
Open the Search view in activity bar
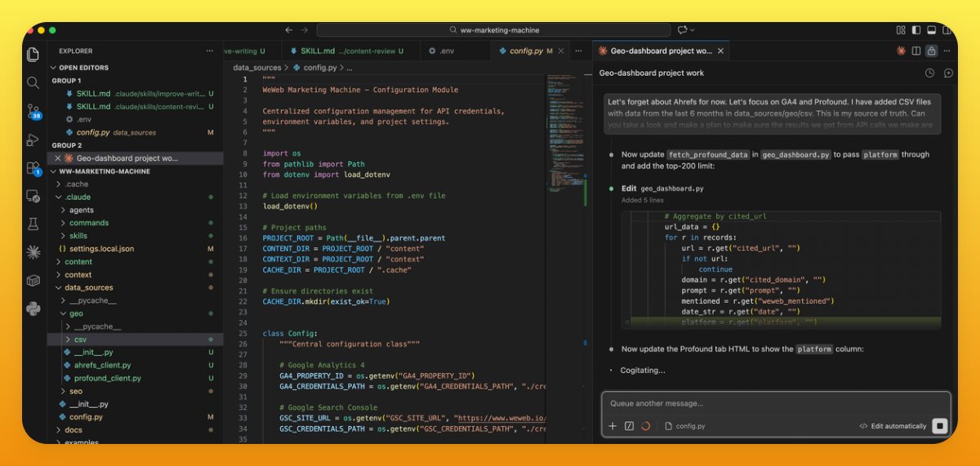33,82
